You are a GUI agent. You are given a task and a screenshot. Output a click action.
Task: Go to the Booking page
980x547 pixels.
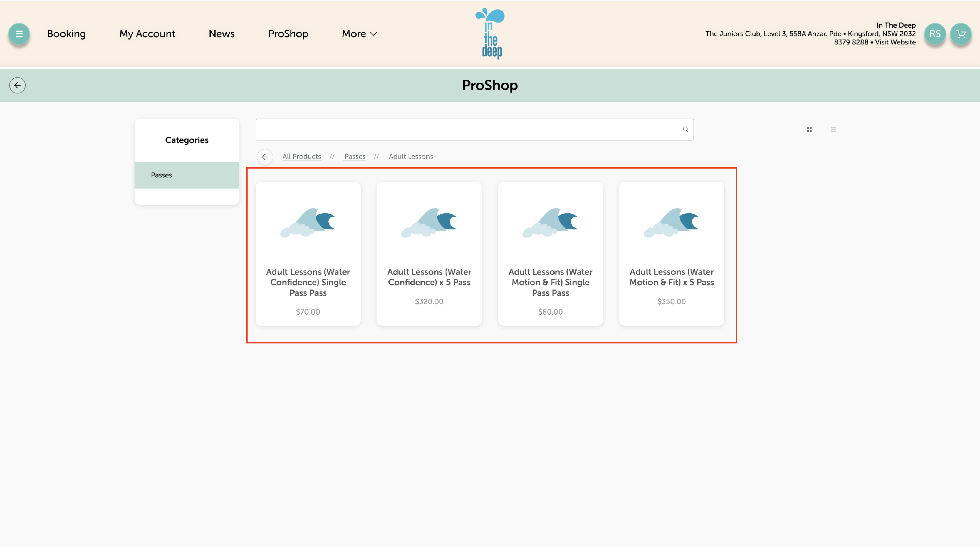[66, 34]
